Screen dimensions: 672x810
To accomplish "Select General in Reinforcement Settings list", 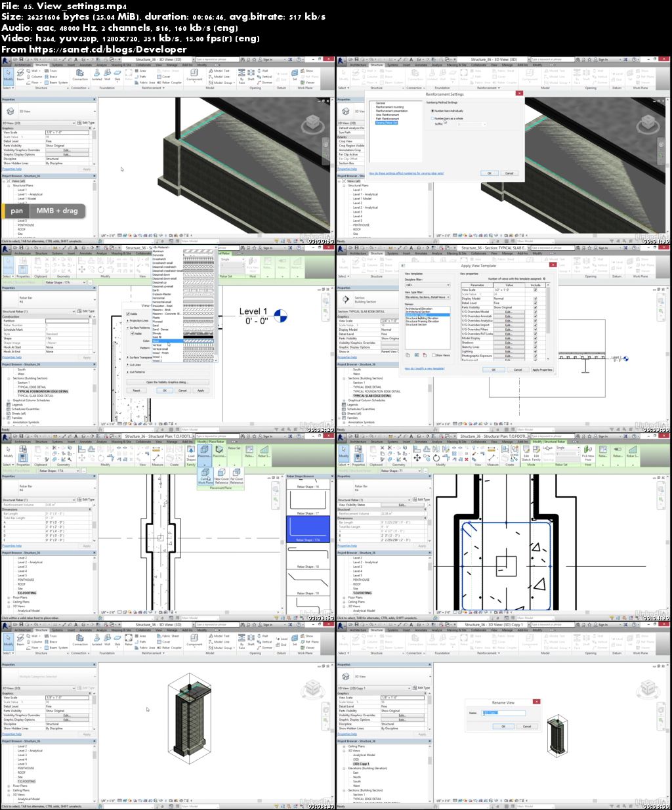I will (381, 103).
